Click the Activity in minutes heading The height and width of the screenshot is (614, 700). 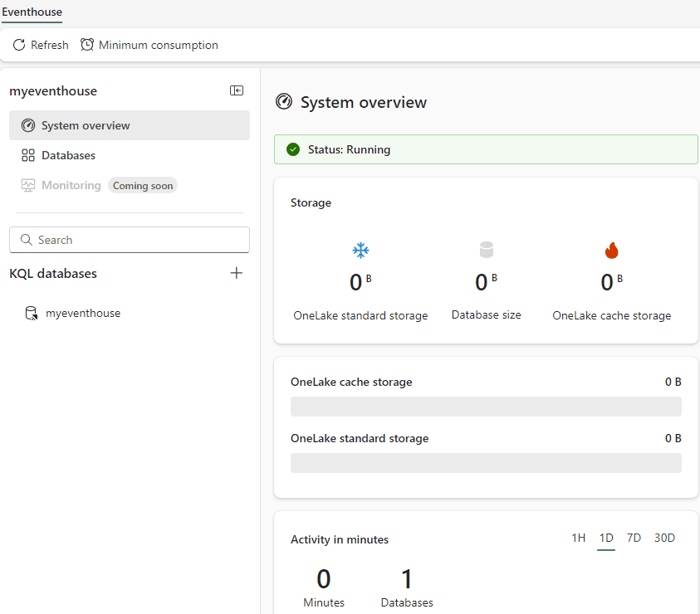340,539
